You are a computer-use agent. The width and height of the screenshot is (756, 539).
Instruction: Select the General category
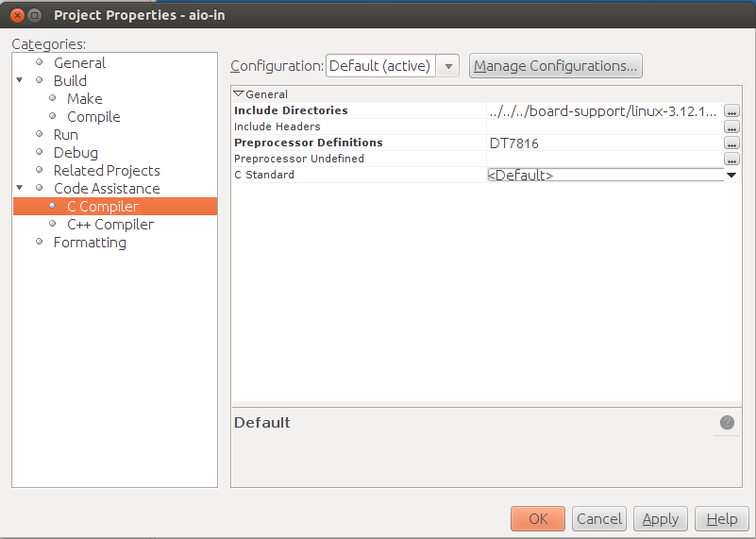tap(79, 63)
